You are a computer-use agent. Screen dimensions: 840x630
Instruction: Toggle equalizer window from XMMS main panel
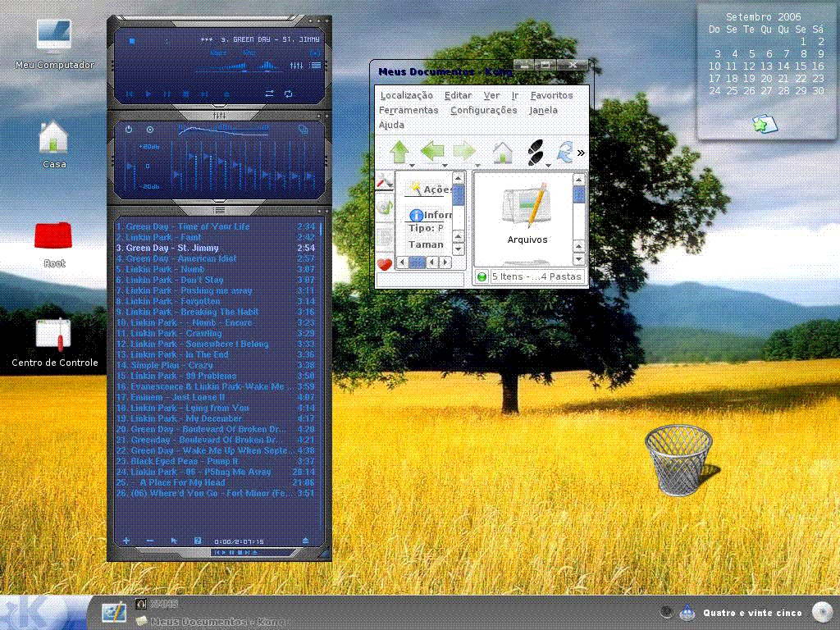pyautogui.click(x=296, y=66)
